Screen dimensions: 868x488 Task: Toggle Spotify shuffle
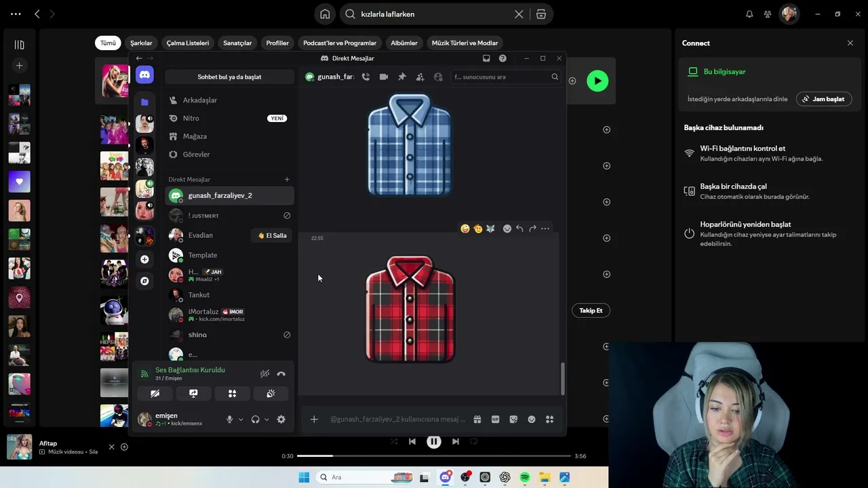point(394,441)
